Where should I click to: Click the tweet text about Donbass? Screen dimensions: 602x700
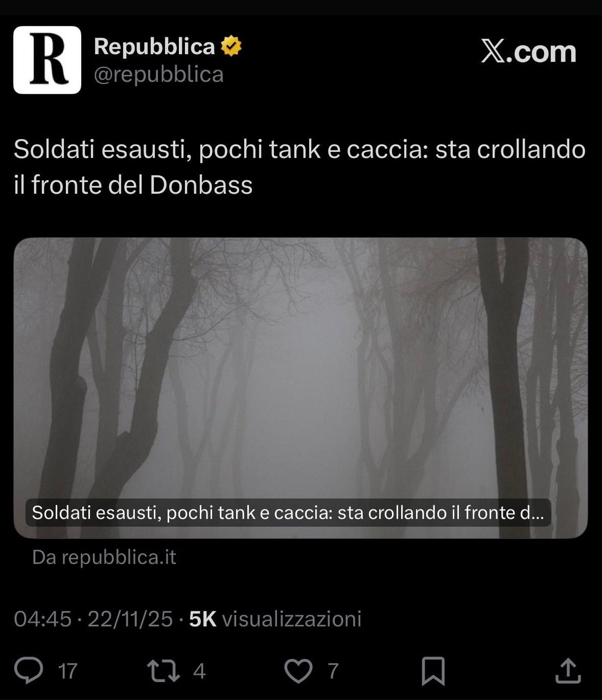(x=299, y=167)
